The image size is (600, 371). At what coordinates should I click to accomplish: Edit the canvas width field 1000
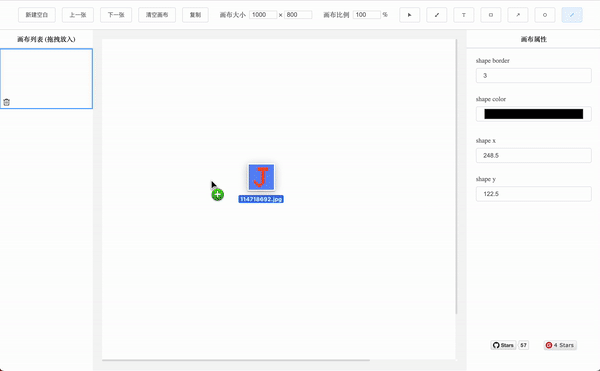[263, 15]
